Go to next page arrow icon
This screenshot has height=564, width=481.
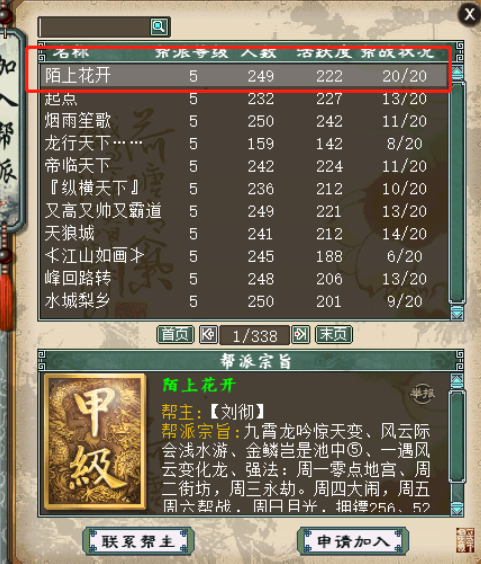pos(300,335)
